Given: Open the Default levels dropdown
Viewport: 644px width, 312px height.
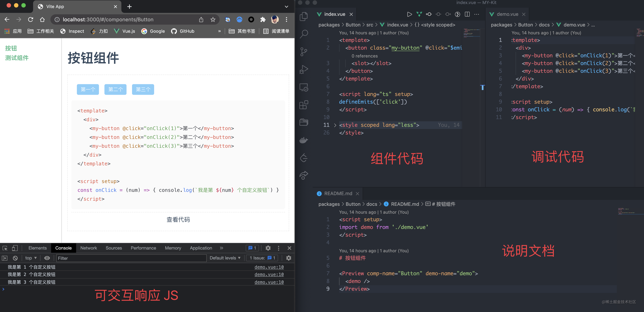Looking at the screenshot, I should (225, 258).
